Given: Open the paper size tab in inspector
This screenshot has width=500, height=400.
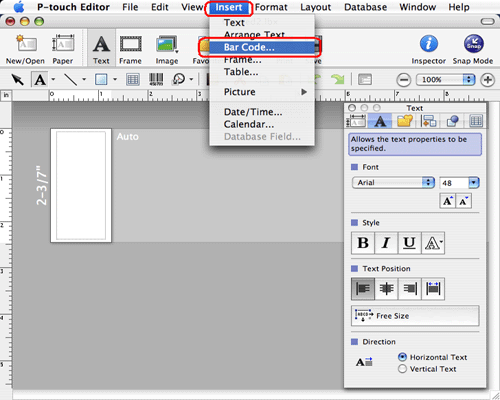Looking at the screenshot, I should (x=356, y=121).
